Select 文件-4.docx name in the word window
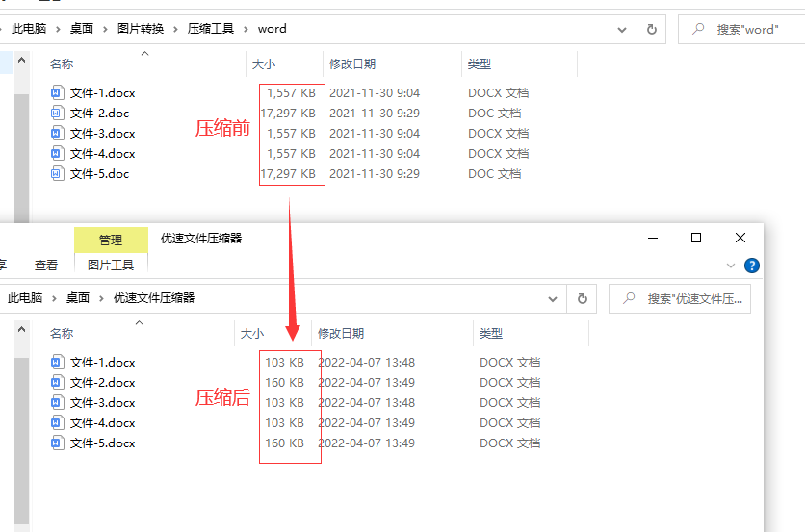This screenshot has height=532, width=805. point(103,153)
